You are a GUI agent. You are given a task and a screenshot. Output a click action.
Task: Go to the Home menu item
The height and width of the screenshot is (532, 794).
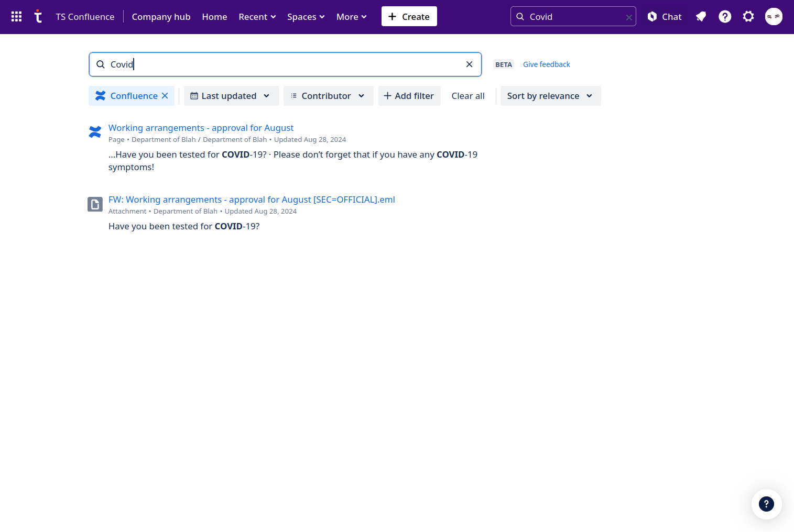[x=214, y=17]
